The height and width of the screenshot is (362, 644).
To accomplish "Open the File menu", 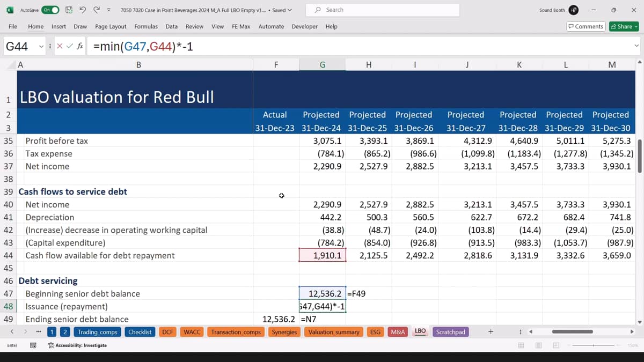I will tap(13, 26).
